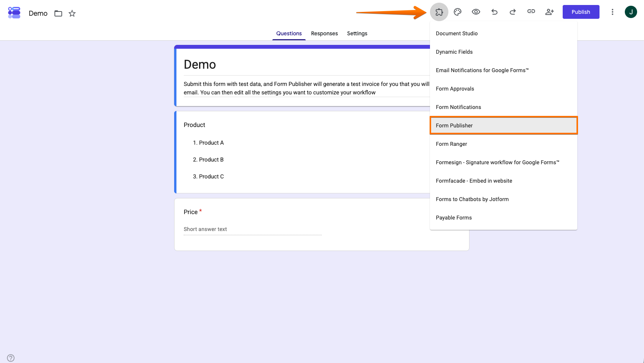Image resolution: width=644 pixels, height=363 pixels.
Task: Open help question mark icon
Action: (x=11, y=358)
